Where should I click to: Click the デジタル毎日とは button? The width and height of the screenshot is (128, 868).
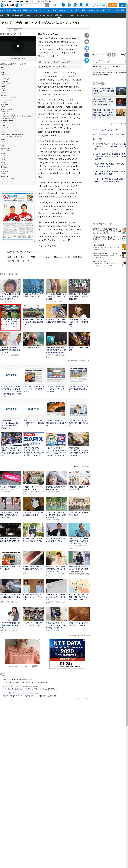tap(100, 5)
